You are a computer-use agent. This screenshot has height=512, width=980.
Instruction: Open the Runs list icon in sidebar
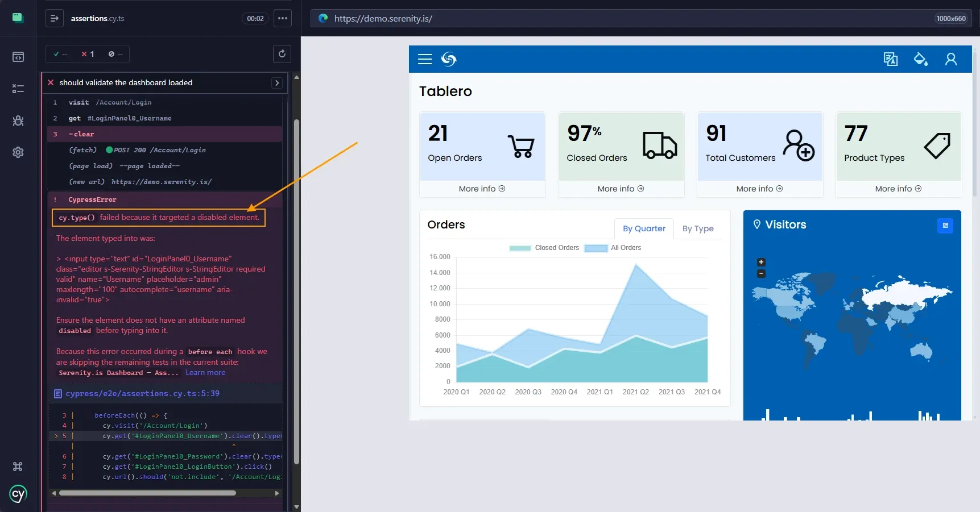(x=18, y=89)
